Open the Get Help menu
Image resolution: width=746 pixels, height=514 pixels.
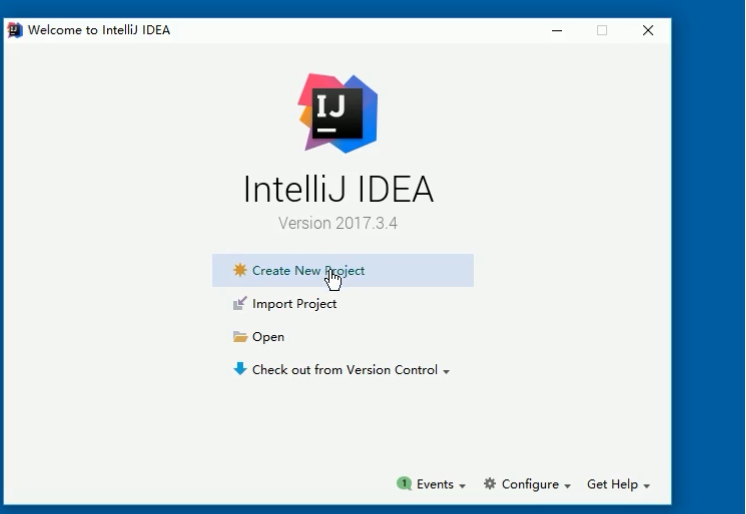point(612,484)
